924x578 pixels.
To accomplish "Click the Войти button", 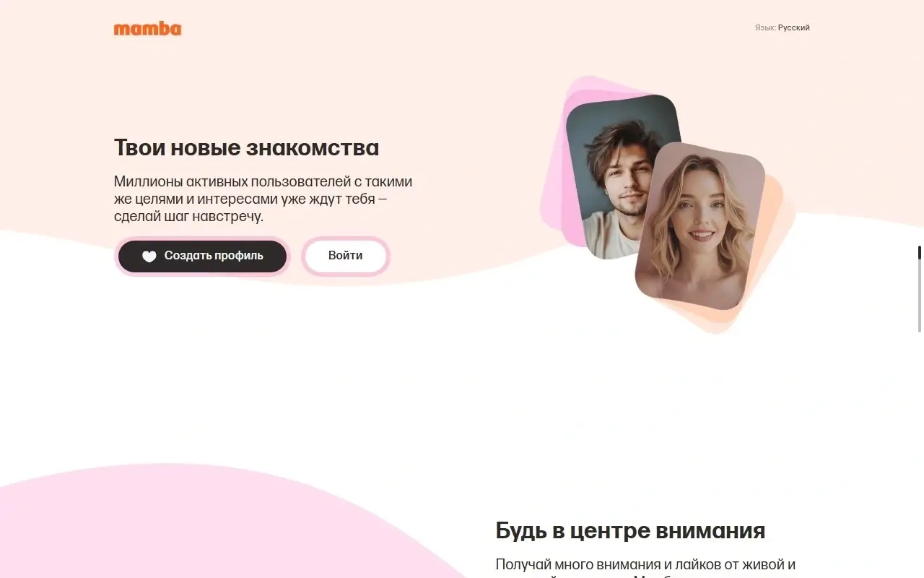I will (346, 256).
